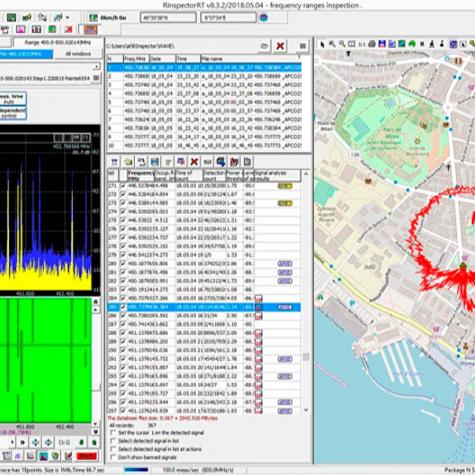The width and height of the screenshot is (475, 475).
Task: Click the latitude coordinate input field
Action: 168,17
